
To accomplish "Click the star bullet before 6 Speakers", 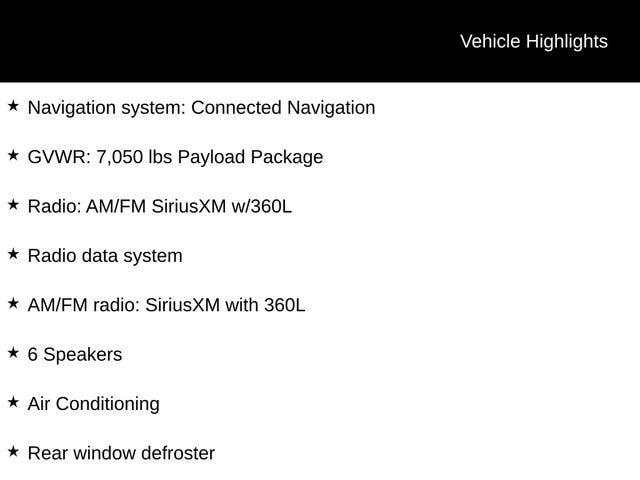I will 13,352.
